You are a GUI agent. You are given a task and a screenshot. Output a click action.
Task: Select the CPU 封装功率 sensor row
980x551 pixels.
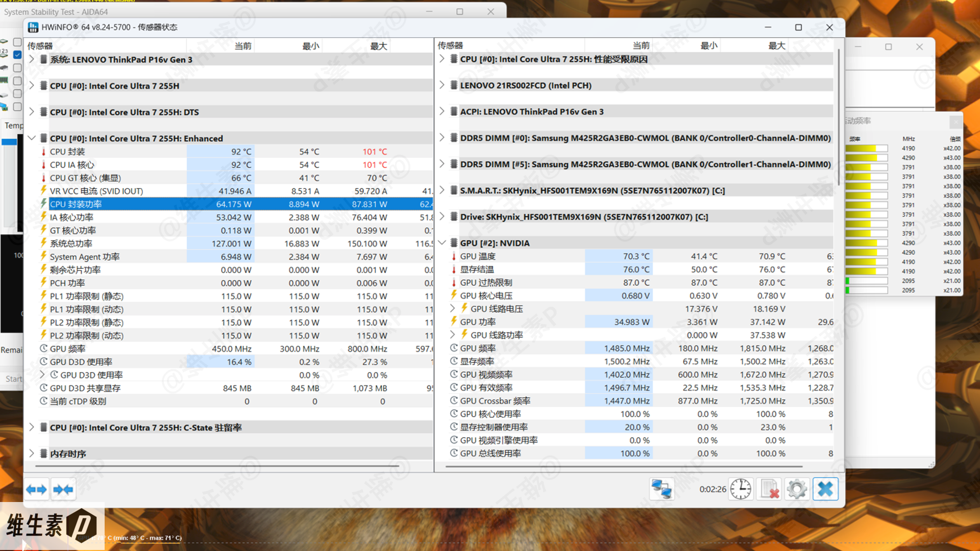point(76,204)
